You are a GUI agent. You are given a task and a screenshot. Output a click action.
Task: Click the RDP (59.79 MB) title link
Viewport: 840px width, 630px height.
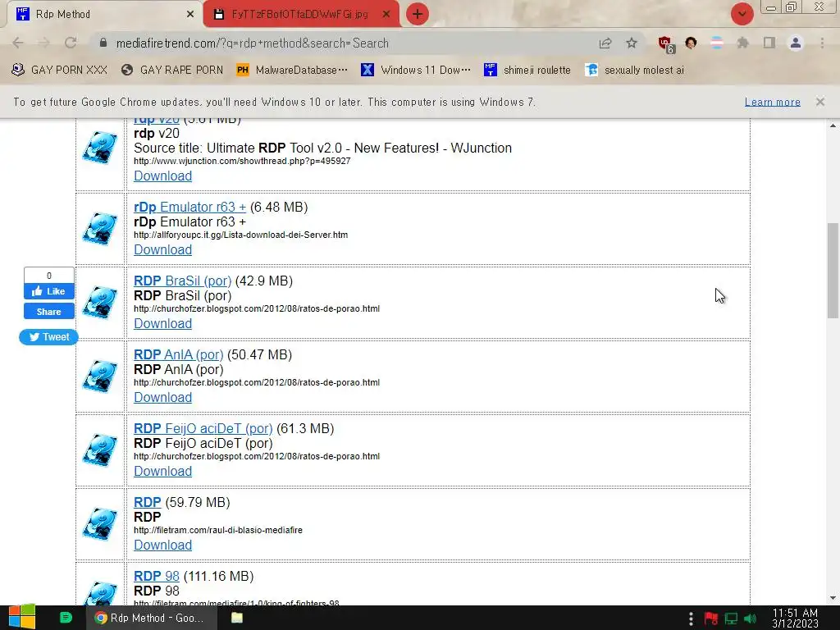[x=148, y=503]
